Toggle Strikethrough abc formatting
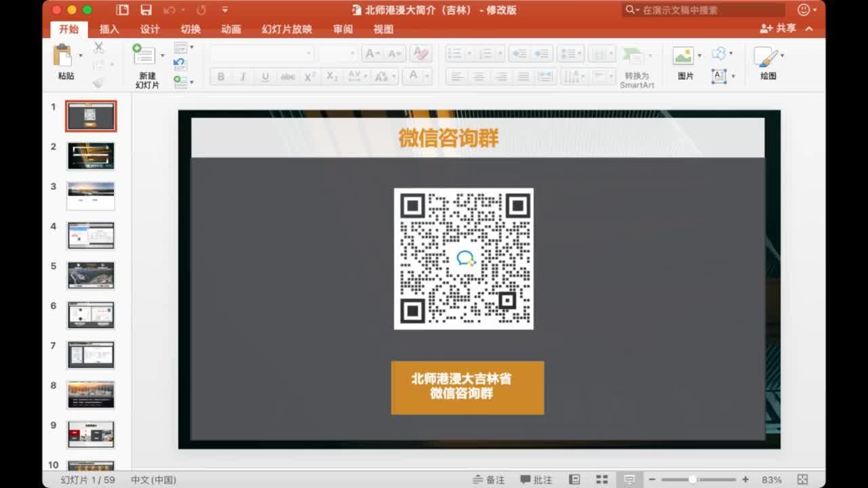Viewport: 868px width, 488px height. (x=288, y=77)
